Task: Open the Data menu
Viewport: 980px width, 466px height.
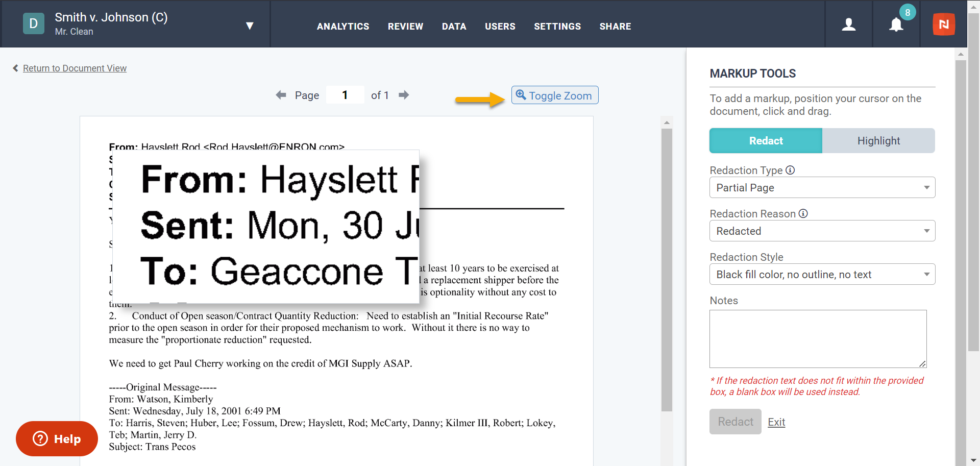Action: [x=454, y=27]
